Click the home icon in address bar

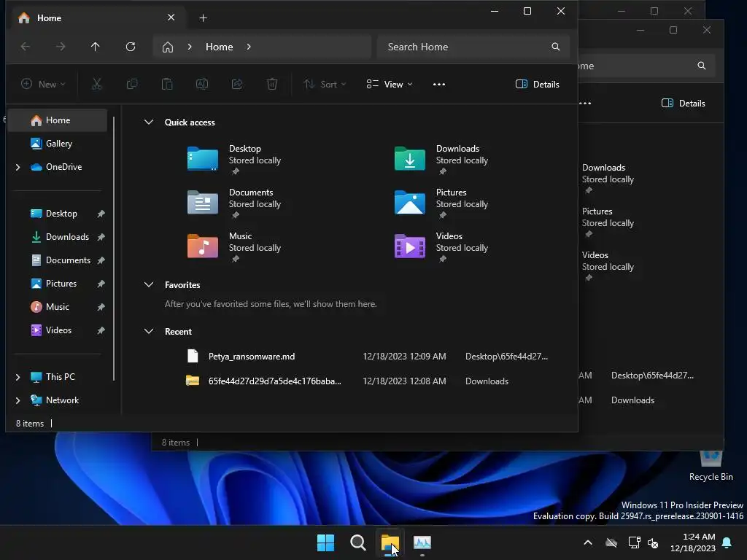tap(168, 47)
